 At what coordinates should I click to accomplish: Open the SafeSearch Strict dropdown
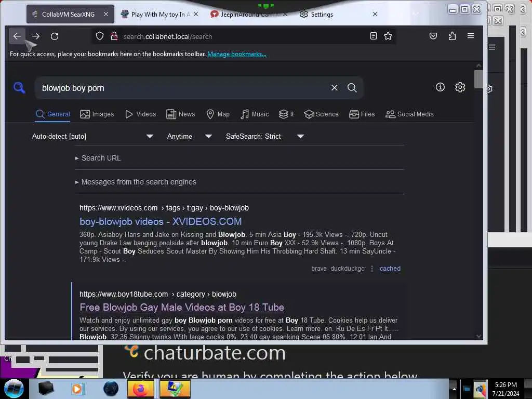pos(264,137)
